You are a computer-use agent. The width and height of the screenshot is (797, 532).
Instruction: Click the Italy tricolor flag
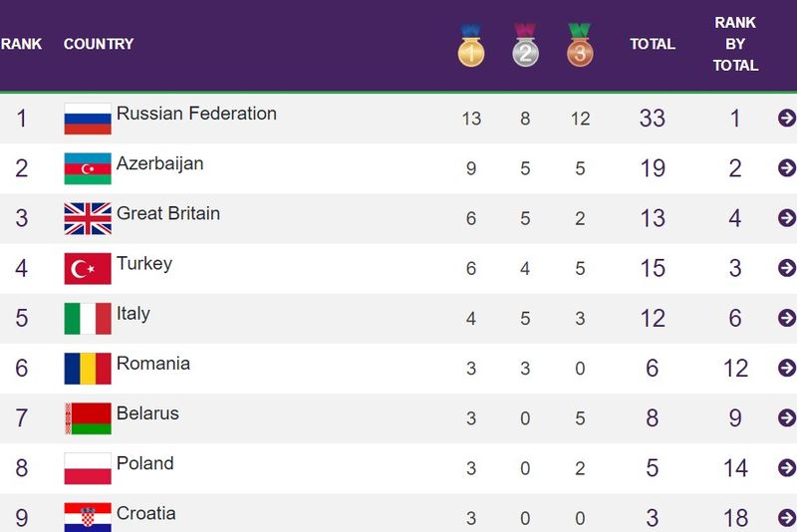click(88, 318)
